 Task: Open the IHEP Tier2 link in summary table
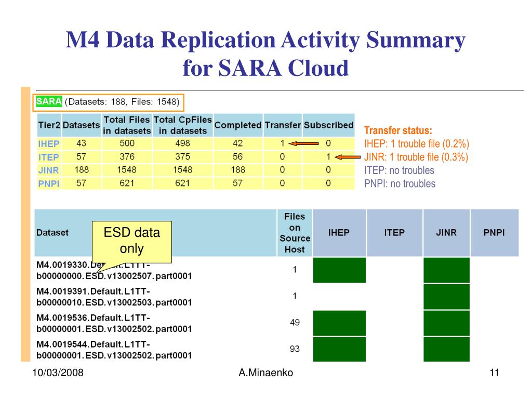48,144
